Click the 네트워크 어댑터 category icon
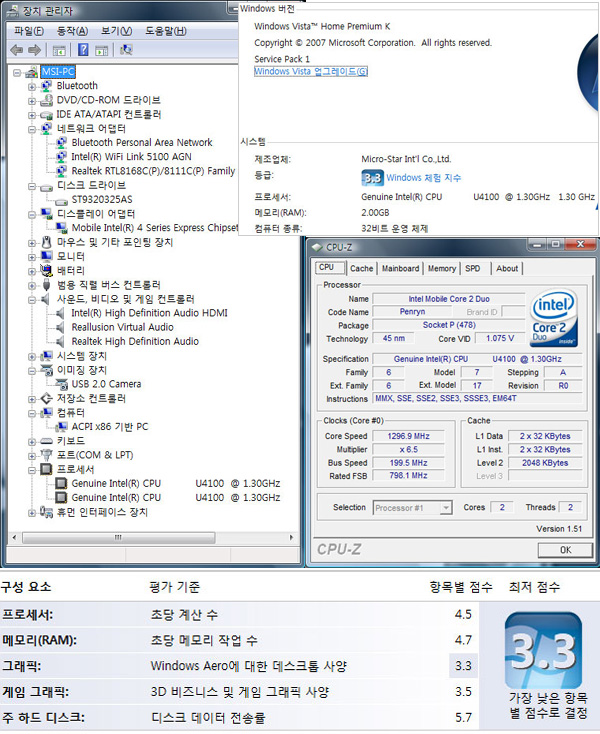This screenshot has height=734, width=600. 46,129
